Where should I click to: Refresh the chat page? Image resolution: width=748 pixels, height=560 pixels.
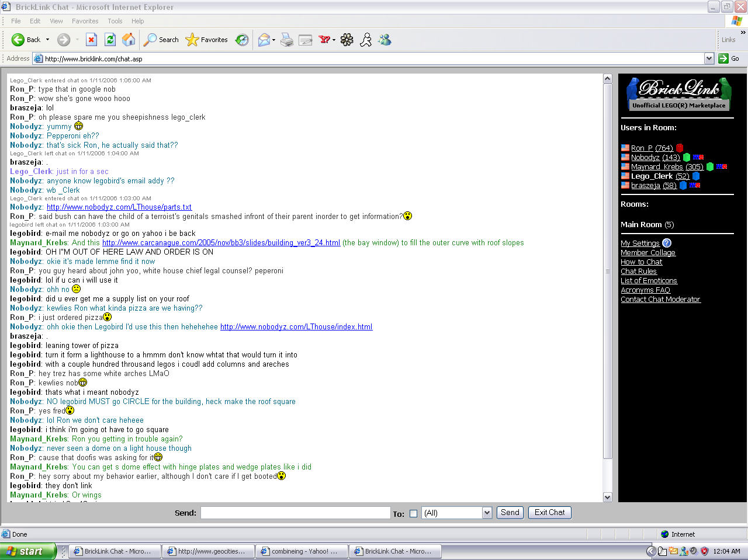click(110, 40)
